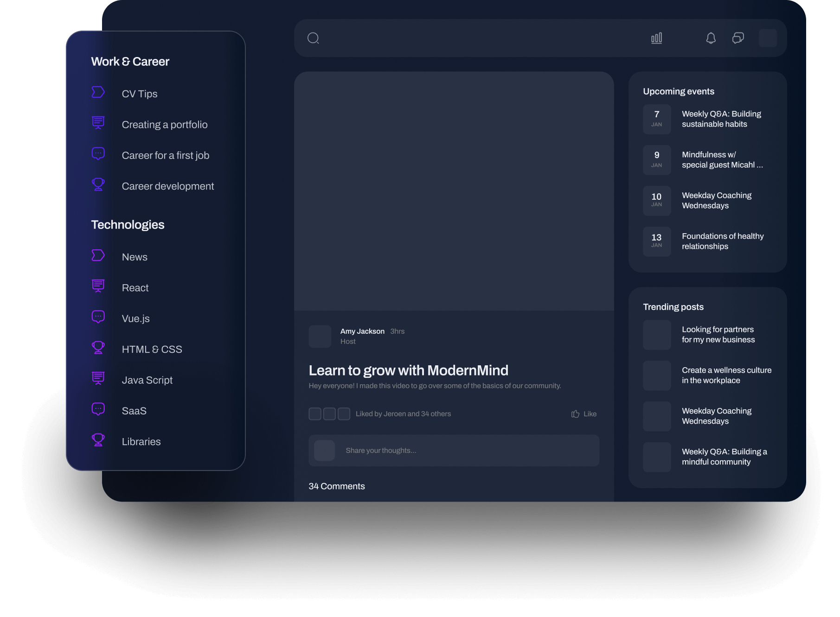Open the chat messages icon
This screenshot has width=840, height=617.
pos(738,38)
